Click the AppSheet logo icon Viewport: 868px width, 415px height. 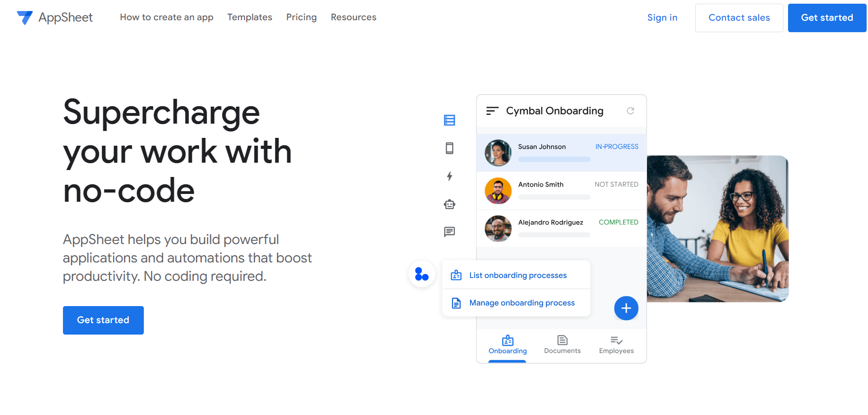pyautogui.click(x=25, y=17)
